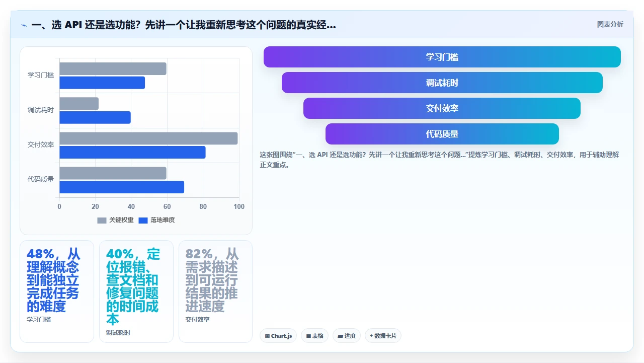
Task: Click the x-axis value 0
Action: pyautogui.click(x=59, y=206)
